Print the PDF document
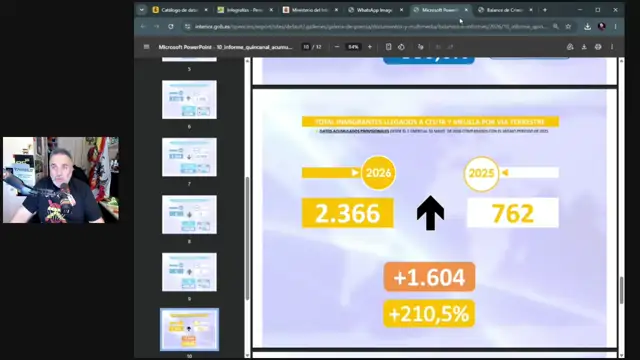 tap(598, 47)
